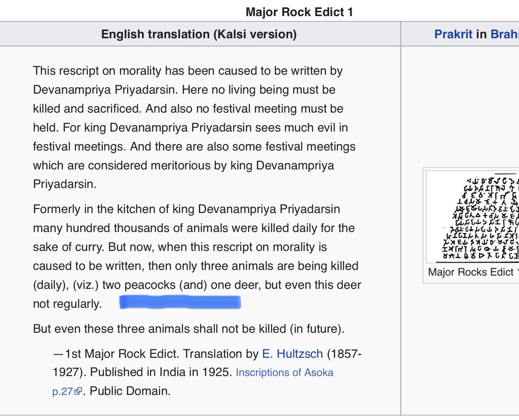The height and width of the screenshot is (420, 519).
Task: Click the 'Major Rock Edict 1' table title
Action: pos(299,12)
